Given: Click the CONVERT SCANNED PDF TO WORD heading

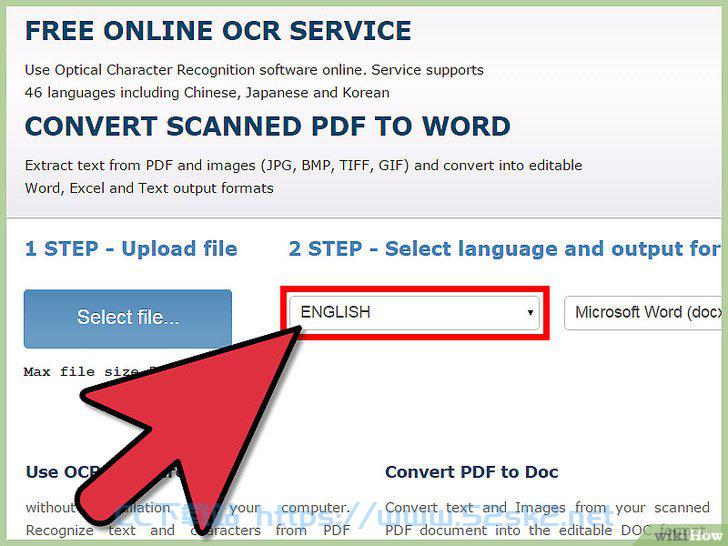Looking at the screenshot, I should 268,126.
